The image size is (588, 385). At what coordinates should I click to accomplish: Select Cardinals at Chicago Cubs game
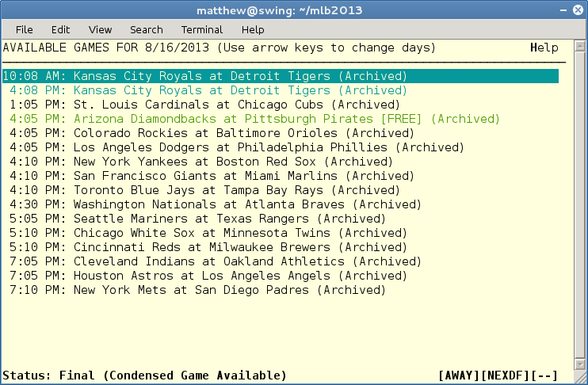[x=204, y=105]
